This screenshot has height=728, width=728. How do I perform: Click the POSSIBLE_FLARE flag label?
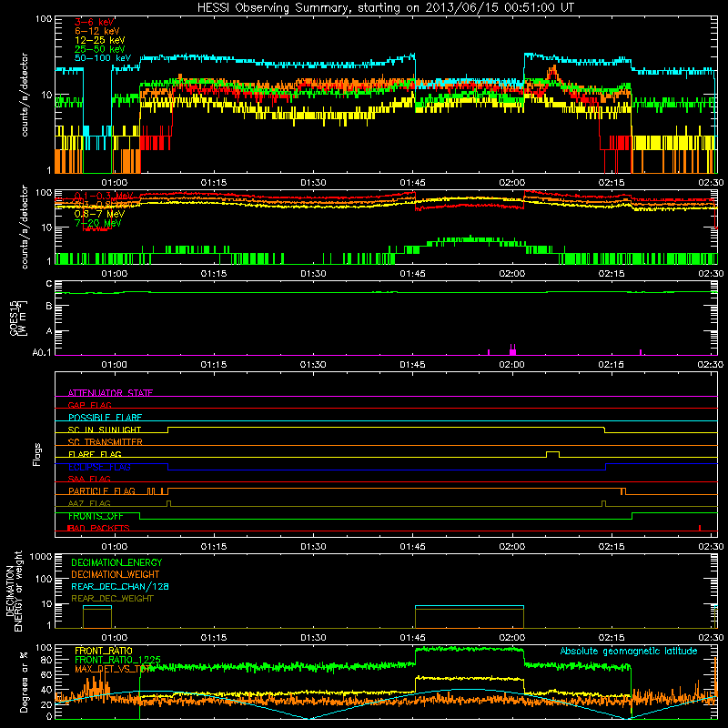coord(105,418)
